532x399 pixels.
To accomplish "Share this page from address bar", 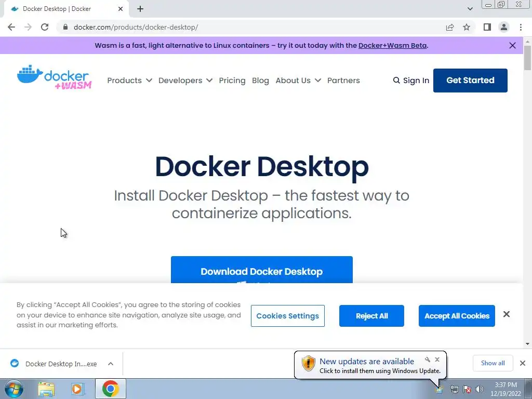I will tap(450, 27).
